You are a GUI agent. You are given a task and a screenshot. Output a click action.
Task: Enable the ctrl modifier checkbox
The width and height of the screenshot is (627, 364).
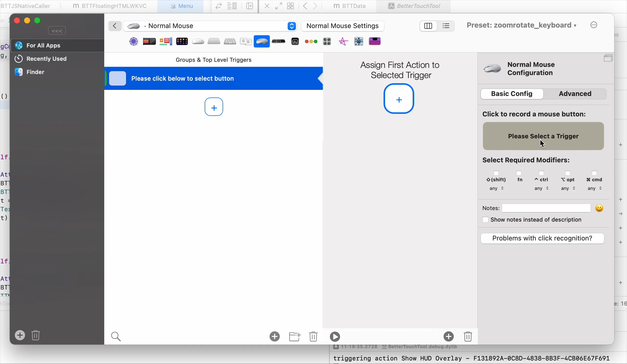tap(542, 173)
